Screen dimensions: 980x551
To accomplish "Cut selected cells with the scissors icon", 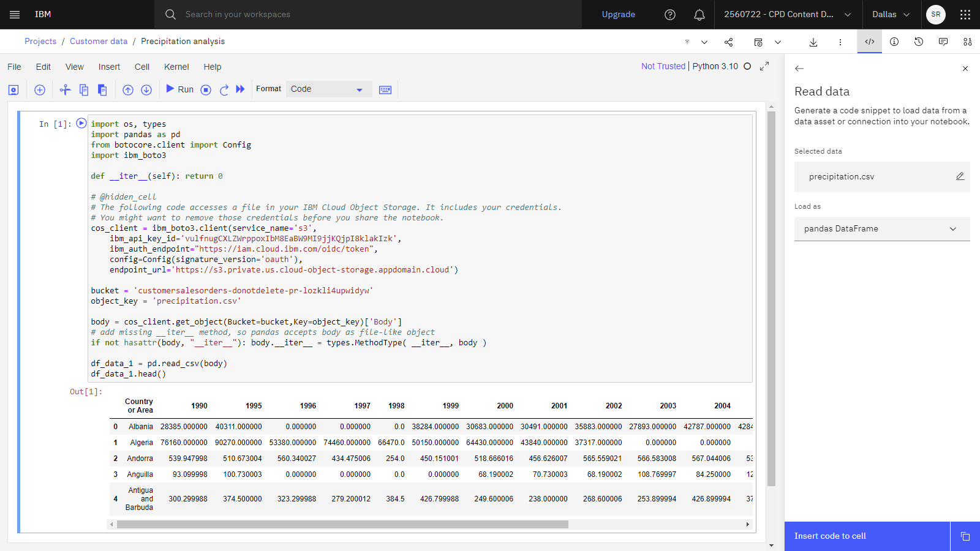I will click(65, 90).
